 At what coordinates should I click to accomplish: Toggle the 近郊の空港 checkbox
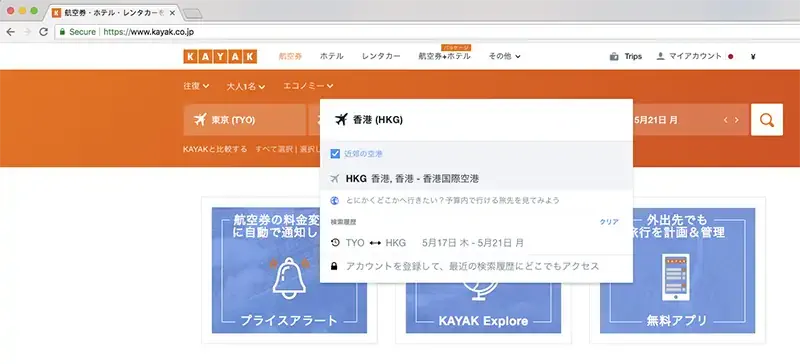335,154
